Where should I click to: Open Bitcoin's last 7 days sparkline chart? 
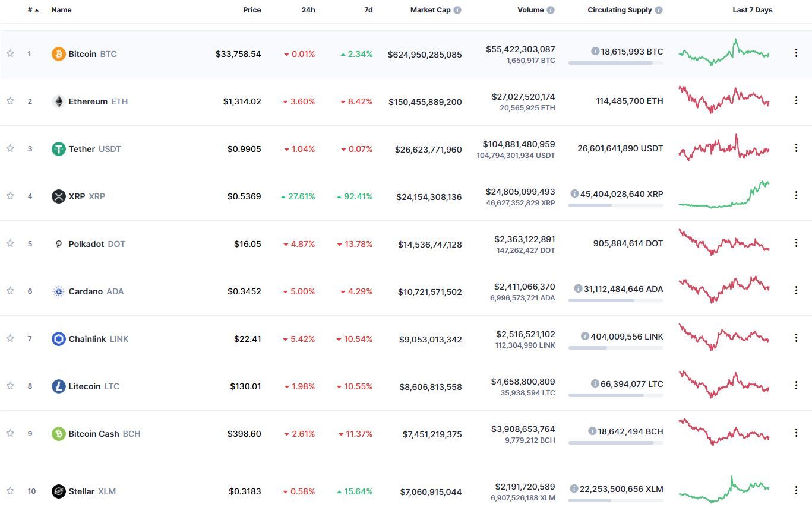coord(724,52)
